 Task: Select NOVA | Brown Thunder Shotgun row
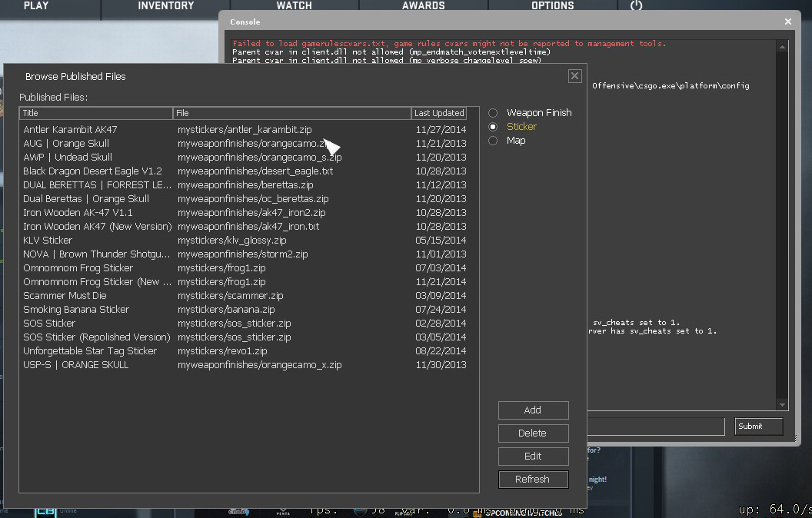click(245, 254)
